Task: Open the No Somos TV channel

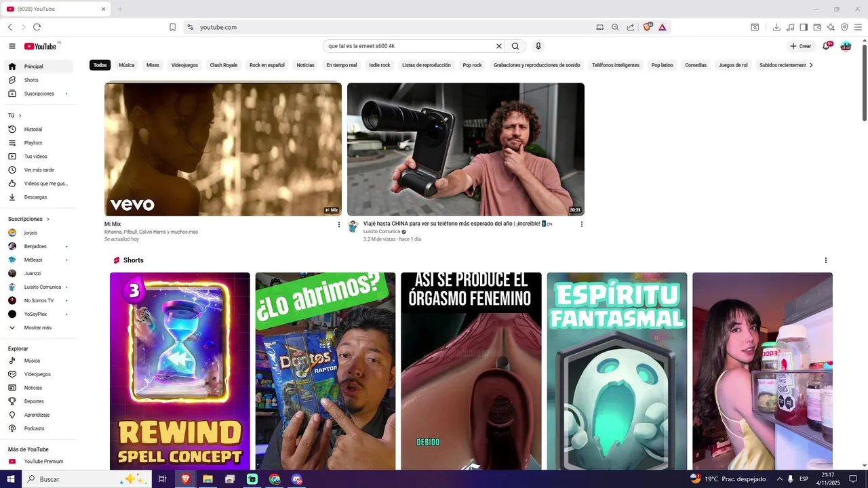Action: coord(39,300)
